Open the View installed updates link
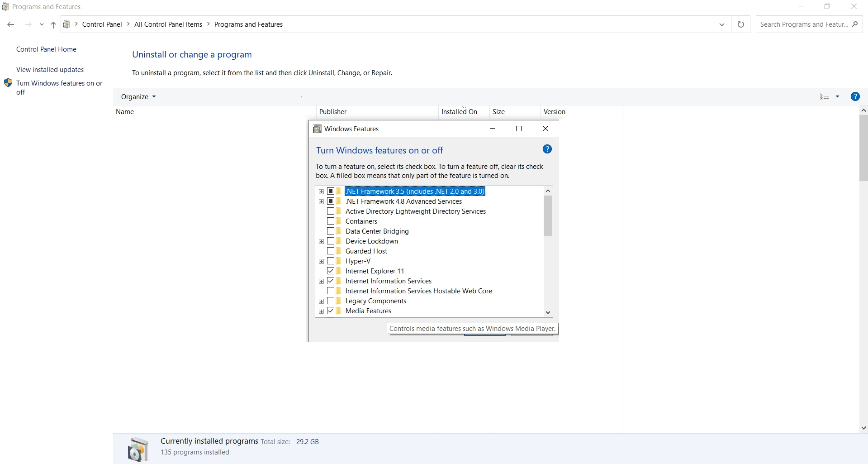The height and width of the screenshot is (464, 868). coord(50,70)
